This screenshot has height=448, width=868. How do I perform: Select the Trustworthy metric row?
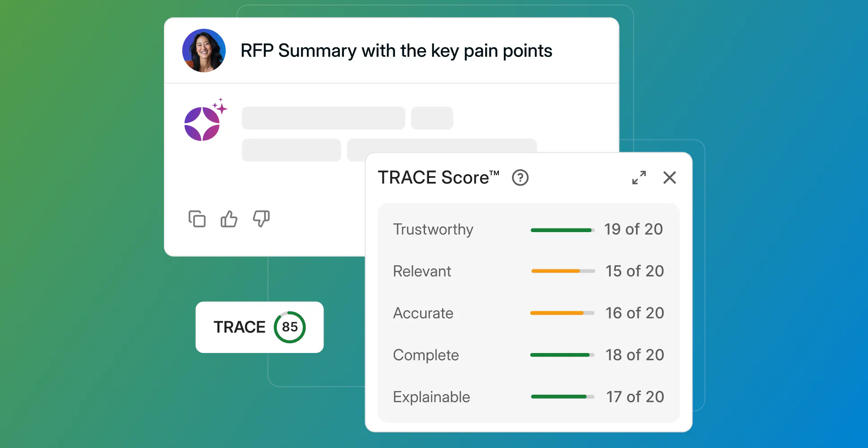tap(433, 229)
